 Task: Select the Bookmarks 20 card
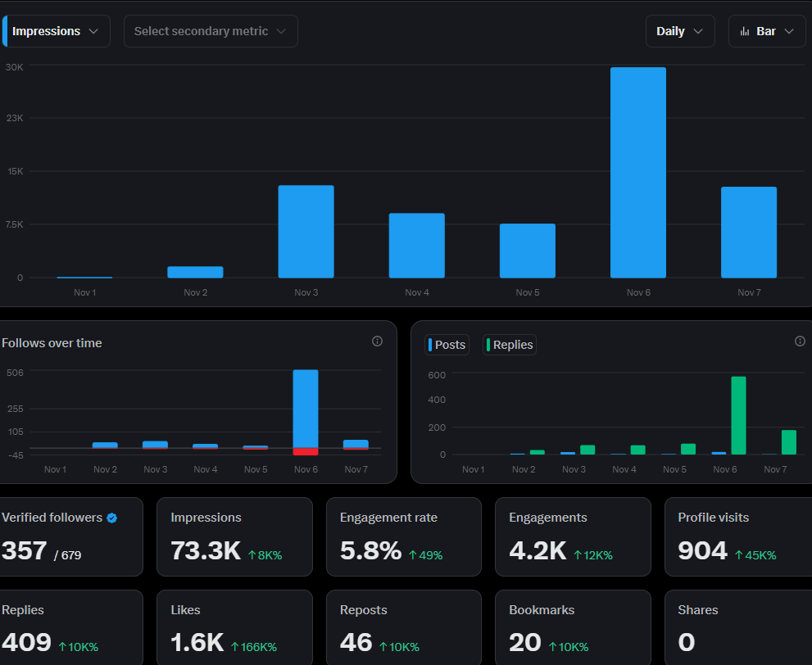click(573, 627)
